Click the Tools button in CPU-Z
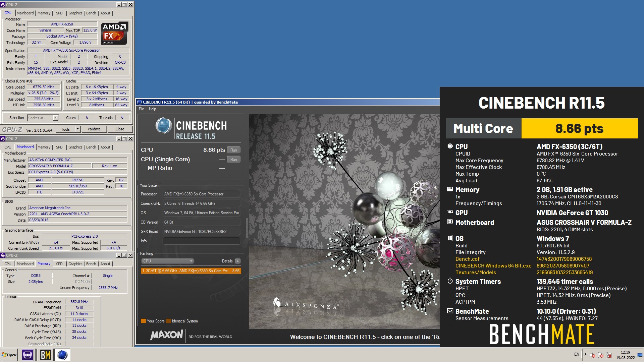Viewport: 644px width, 362px height. pyautogui.click(x=65, y=129)
